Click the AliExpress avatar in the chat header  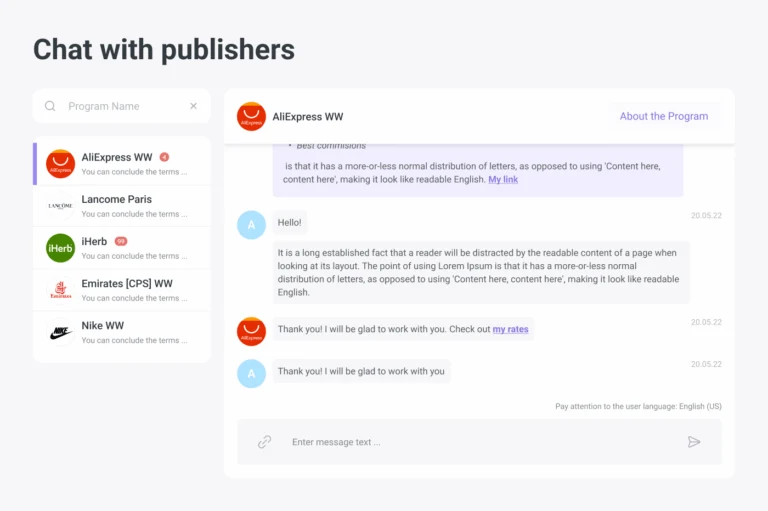click(x=251, y=117)
